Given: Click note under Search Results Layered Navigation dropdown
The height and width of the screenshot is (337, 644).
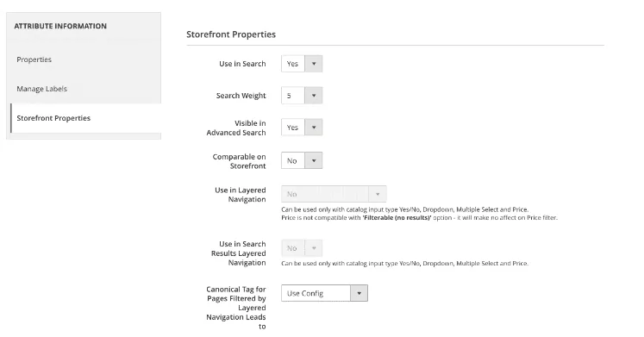Looking at the screenshot, I should 404,264.
